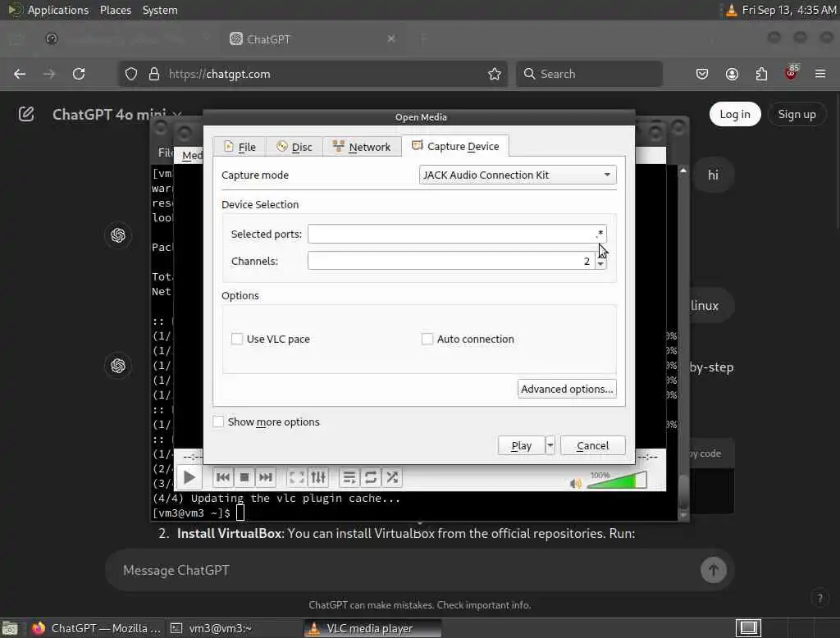The height and width of the screenshot is (638, 840).
Task: Toggle the VLC playlist view
Action: coord(349,477)
